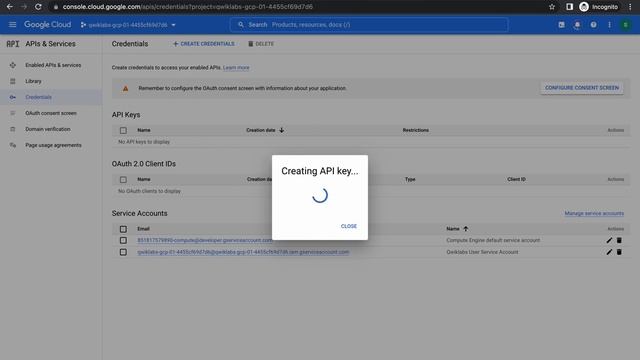Go forward using the browser forward arrow
Screen dimensions: 640x360
point(24,7)
